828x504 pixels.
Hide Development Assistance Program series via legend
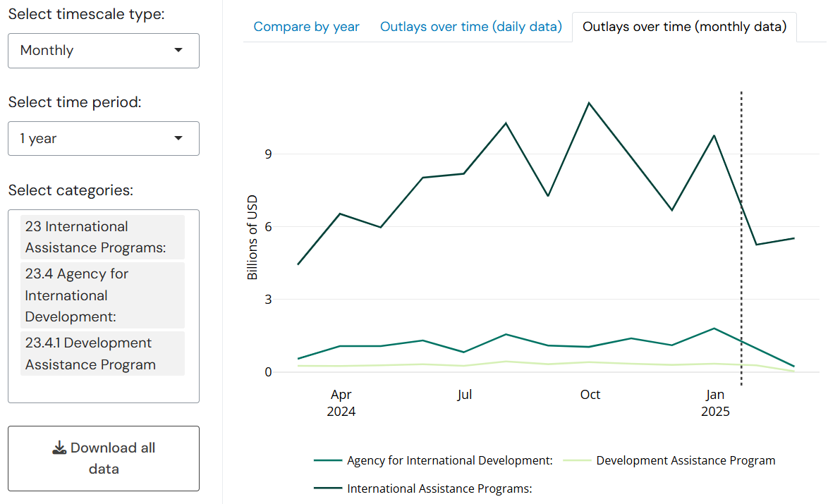click(685, 460)
